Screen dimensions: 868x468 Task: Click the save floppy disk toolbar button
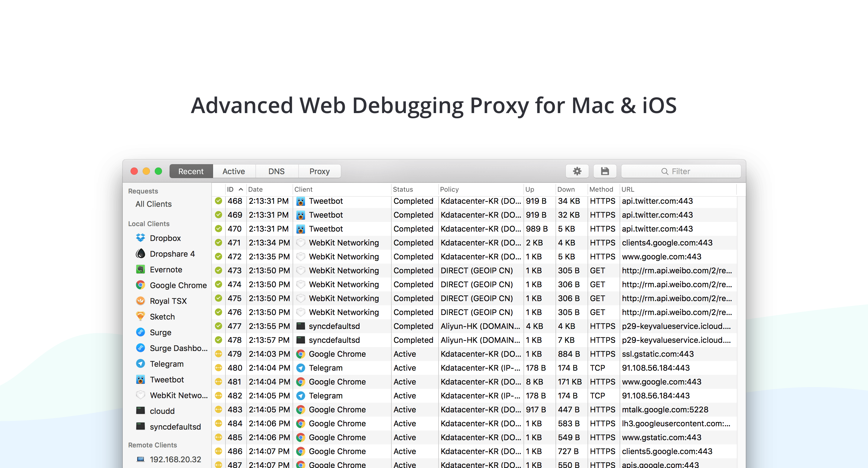605,171
